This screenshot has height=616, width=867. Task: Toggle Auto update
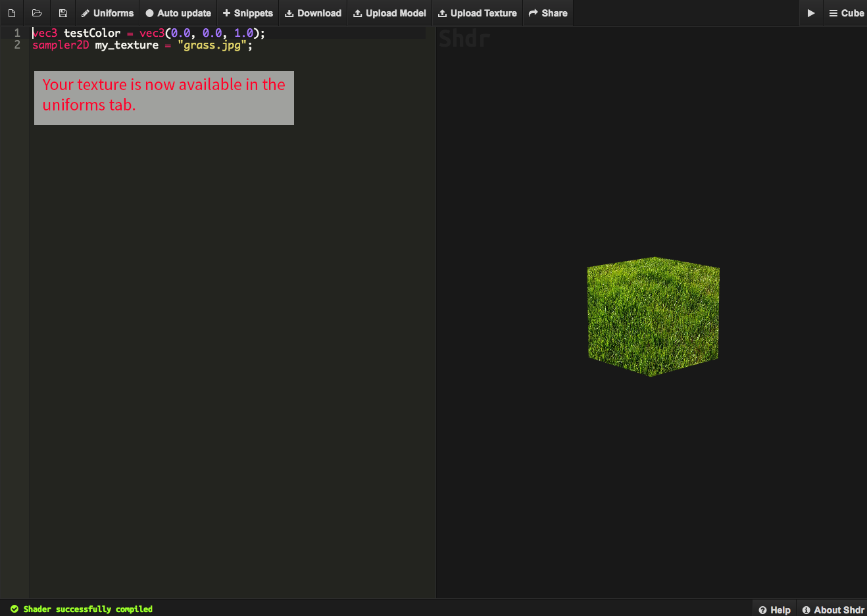(178, 13)
